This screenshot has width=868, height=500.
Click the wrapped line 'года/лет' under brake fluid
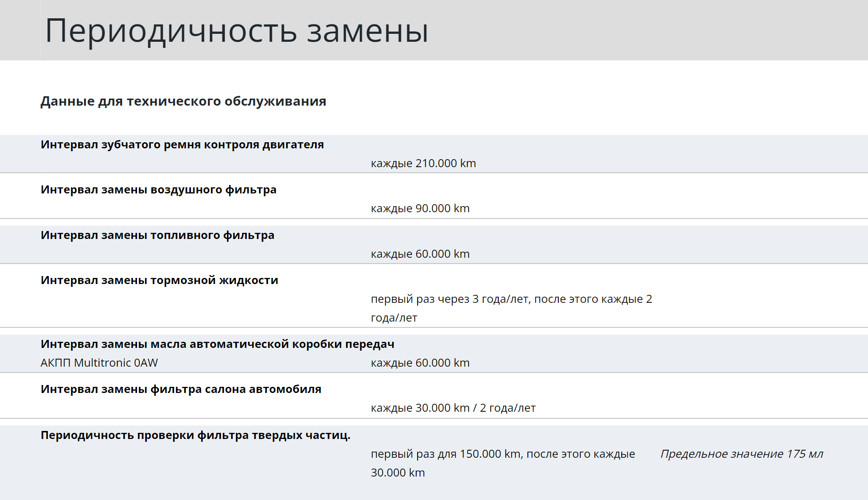tap(394, 318)
